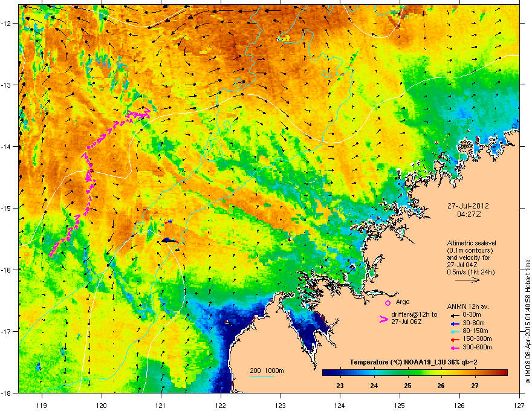
Task: Click latitude axis label '-13'
Action: point(7,85)
